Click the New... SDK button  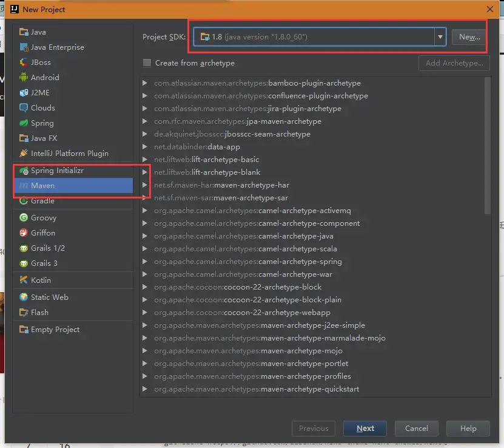coord(469,37)
